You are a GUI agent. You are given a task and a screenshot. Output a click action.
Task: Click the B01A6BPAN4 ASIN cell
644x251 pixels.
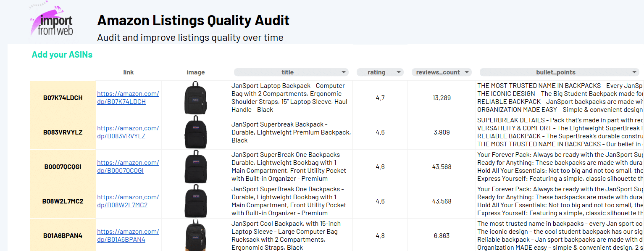[x=63, y=236]
